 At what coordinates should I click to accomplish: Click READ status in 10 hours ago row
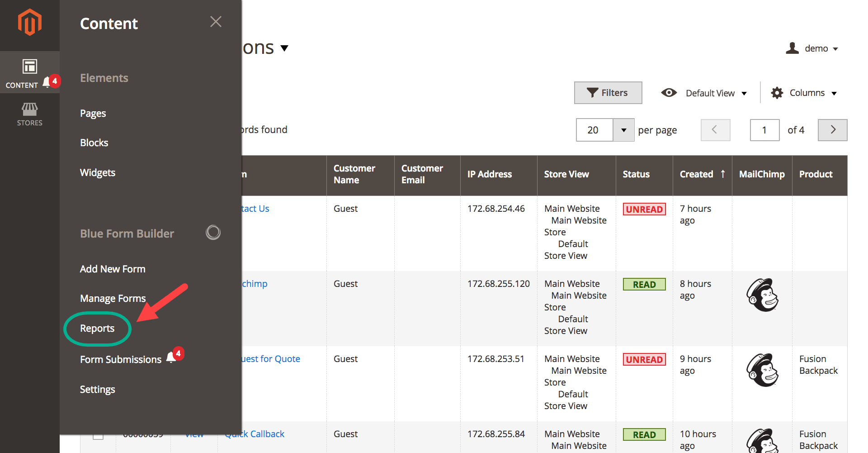tap(644, 434)
